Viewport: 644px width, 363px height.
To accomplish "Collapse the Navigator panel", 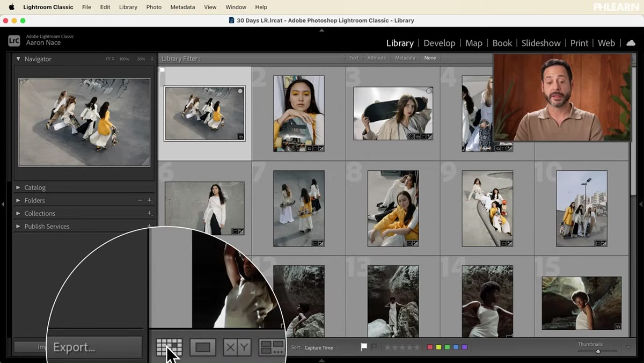I will point(18,59).
